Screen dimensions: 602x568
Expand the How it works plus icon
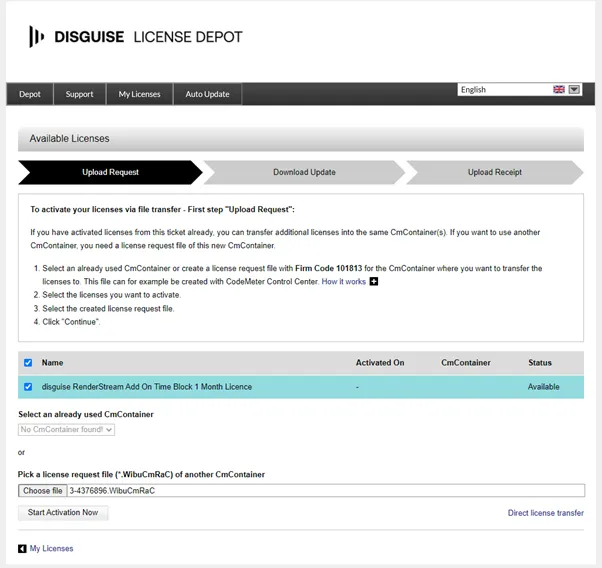[374, 282]
